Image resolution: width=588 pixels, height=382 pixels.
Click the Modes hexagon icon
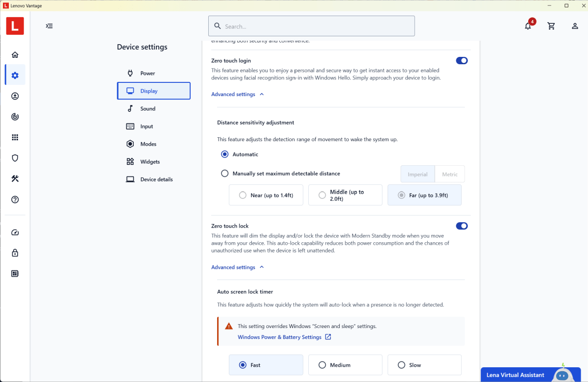pos(130,144)
